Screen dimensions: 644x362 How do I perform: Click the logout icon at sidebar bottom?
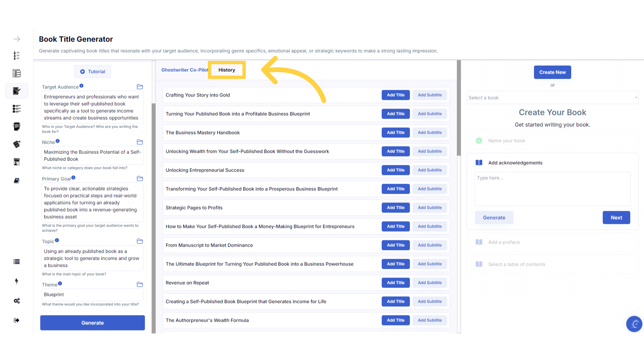click(16, 320)
